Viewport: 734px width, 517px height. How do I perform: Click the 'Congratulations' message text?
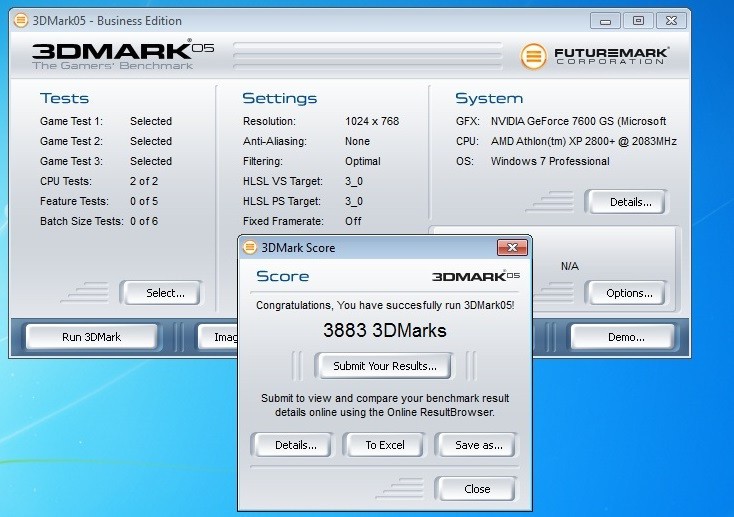point(385,305)
